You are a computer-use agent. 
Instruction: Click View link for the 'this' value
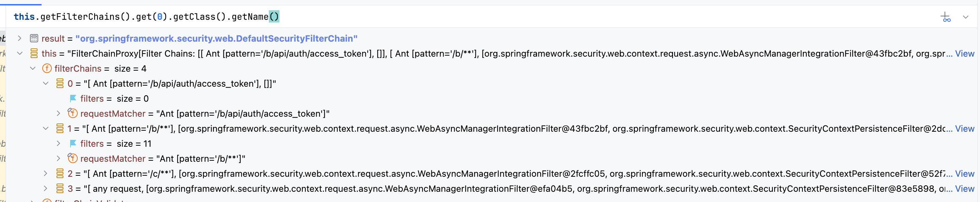tap(964, 54)
